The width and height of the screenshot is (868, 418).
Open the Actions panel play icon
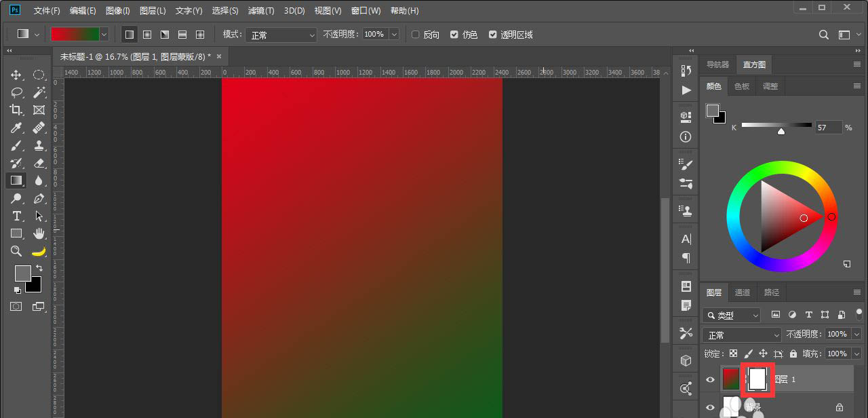click(686, 90)
